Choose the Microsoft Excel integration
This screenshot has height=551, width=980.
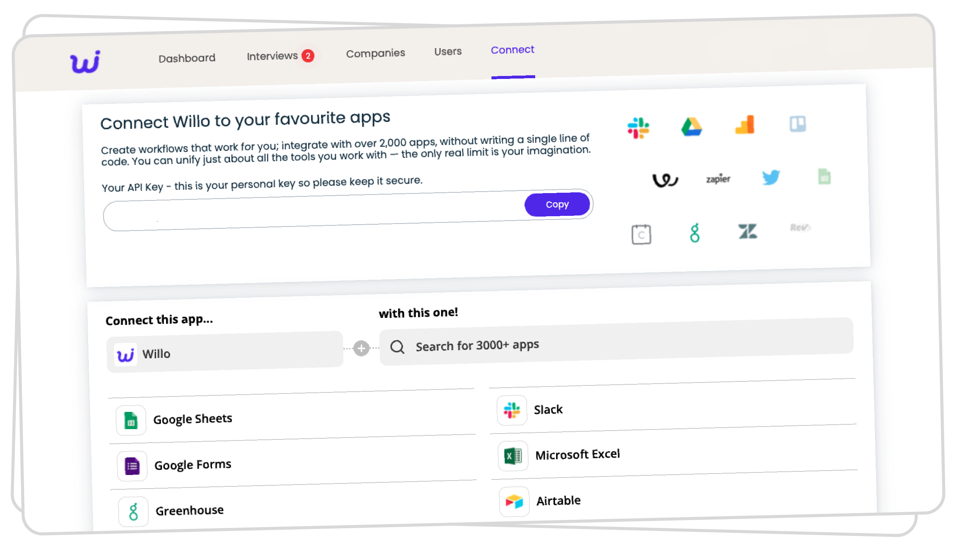pyautogui.click(x=577, y=454)
